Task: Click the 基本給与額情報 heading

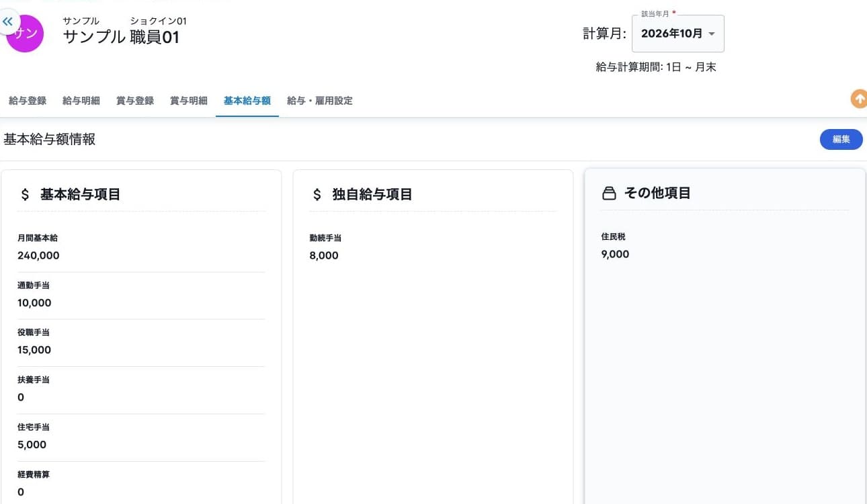Action: 50,139
